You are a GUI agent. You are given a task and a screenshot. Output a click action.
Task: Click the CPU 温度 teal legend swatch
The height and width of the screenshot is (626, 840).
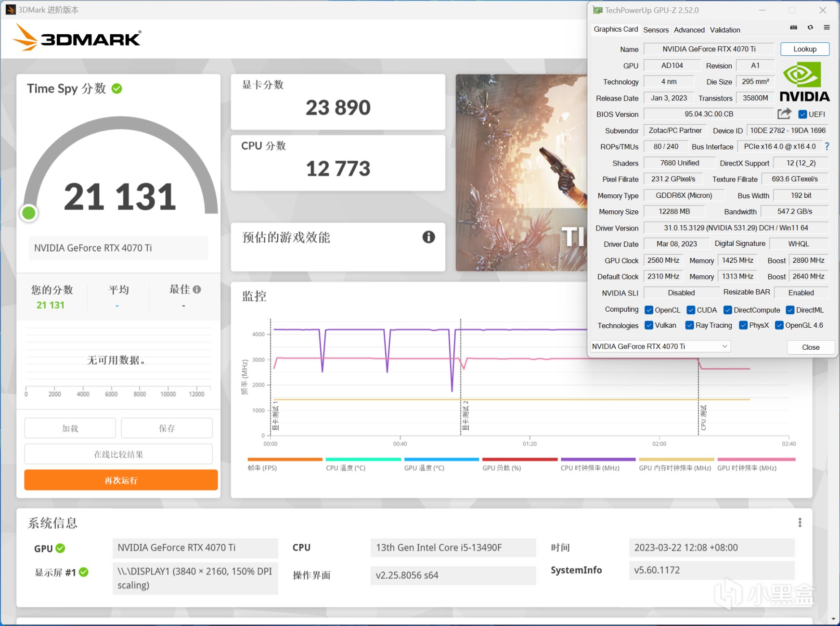[x=363, y=460]
